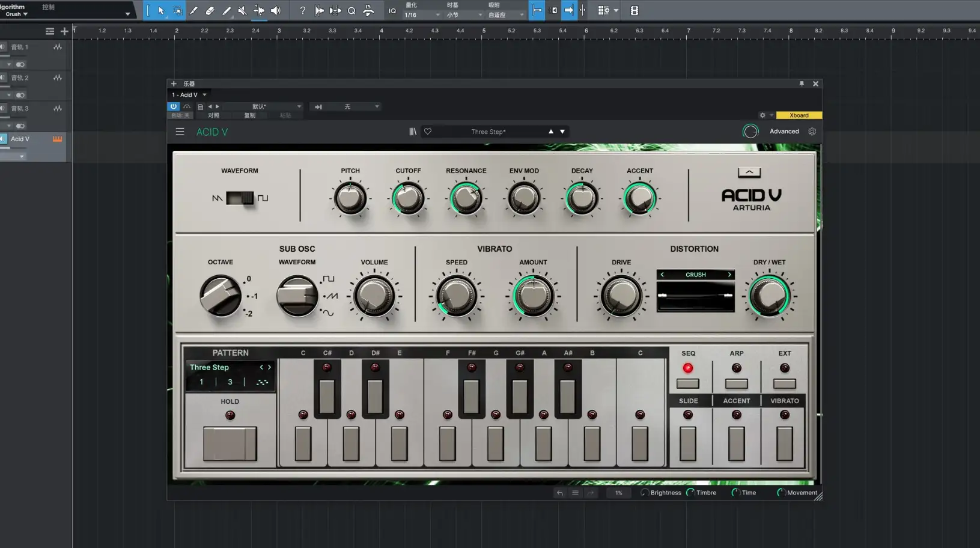Open the timebase 小节 dropdown
This screenshot has height=548, width=980.
464,15
